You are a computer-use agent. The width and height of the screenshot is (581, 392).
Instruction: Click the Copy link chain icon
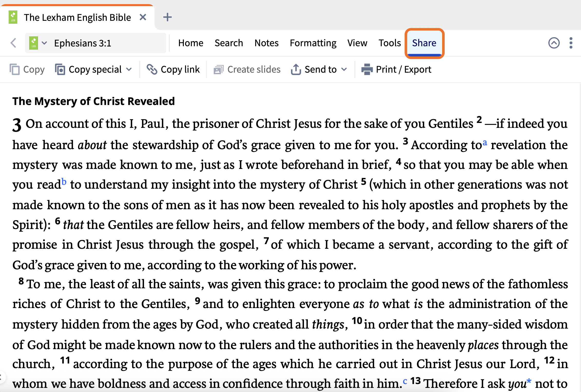click(x=152, y=69)
